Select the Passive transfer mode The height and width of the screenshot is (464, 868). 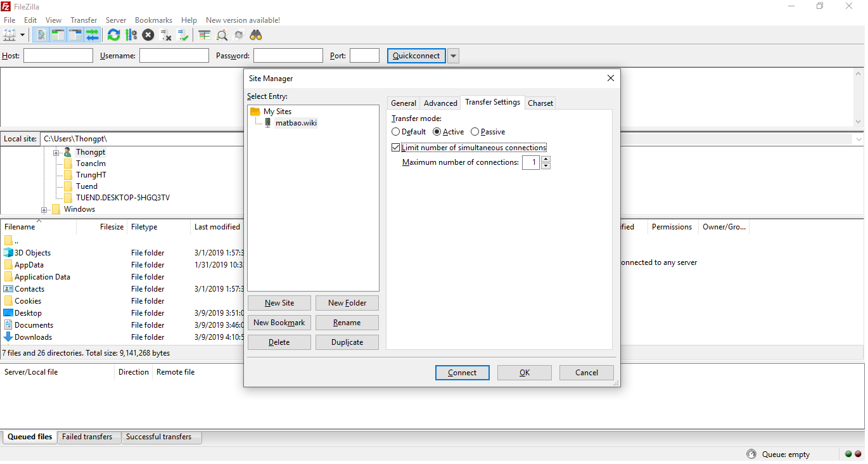(475, 132)
